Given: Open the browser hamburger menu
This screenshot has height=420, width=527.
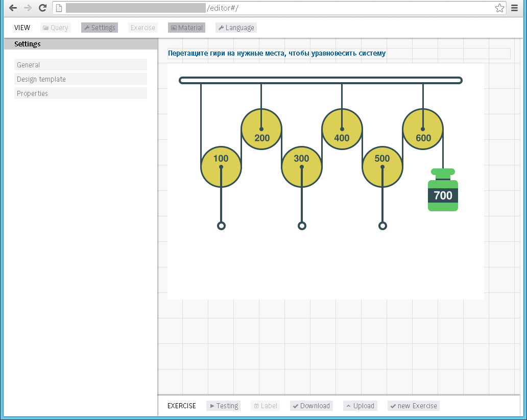Looking at the screenshot, I should 514,8.
